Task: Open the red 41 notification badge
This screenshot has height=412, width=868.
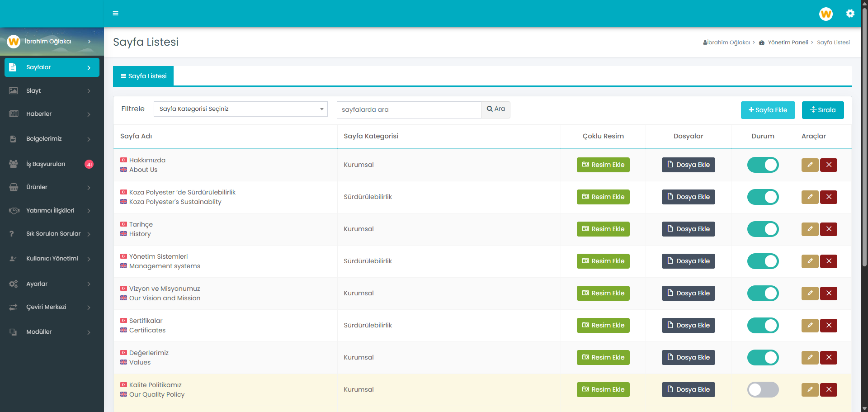Action: point(90,164)
